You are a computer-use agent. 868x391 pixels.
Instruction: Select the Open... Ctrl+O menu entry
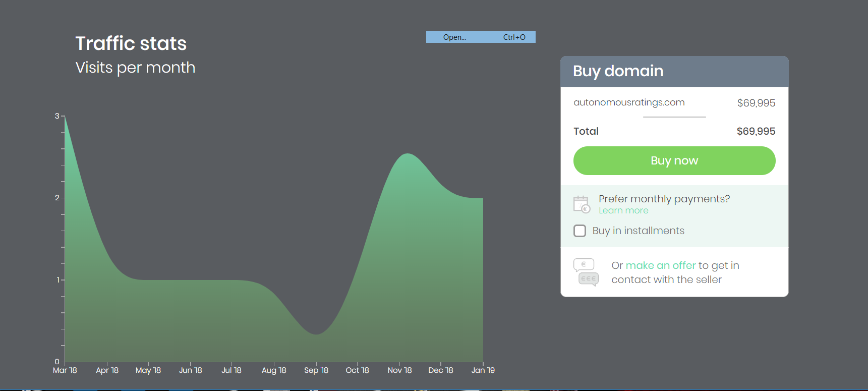(x=481, y=37)
